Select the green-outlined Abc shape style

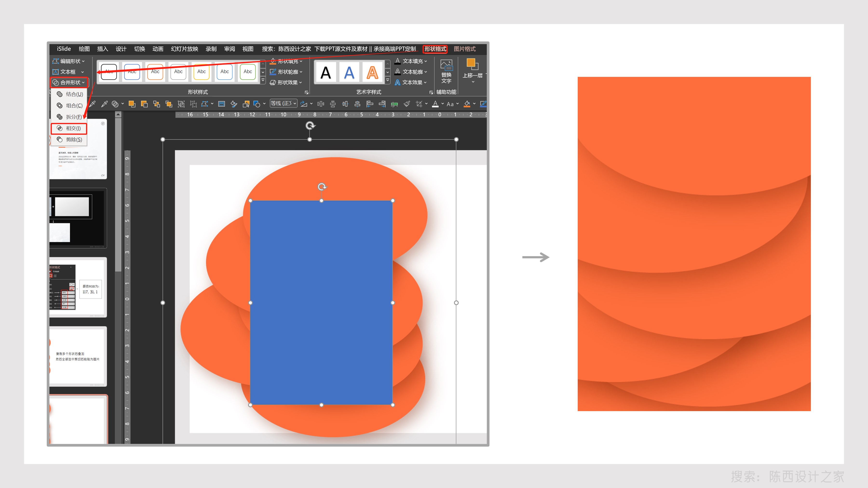(248, 72)
